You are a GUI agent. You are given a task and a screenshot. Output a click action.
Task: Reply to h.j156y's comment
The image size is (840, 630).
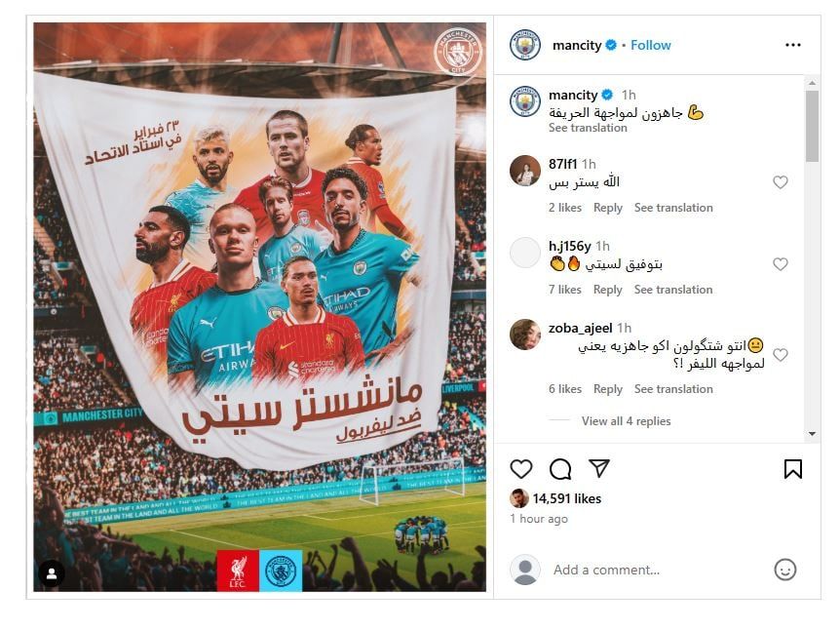tap(607, 290)
